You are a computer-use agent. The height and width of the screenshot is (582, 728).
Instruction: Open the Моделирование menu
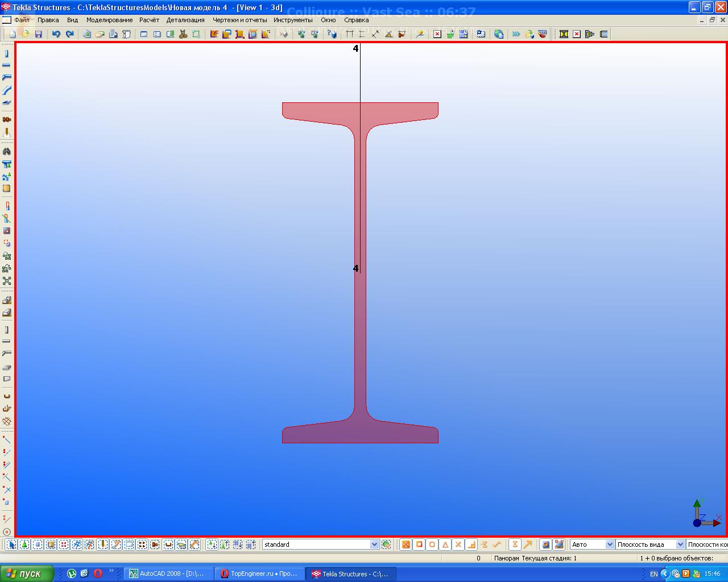pos(109,20)
